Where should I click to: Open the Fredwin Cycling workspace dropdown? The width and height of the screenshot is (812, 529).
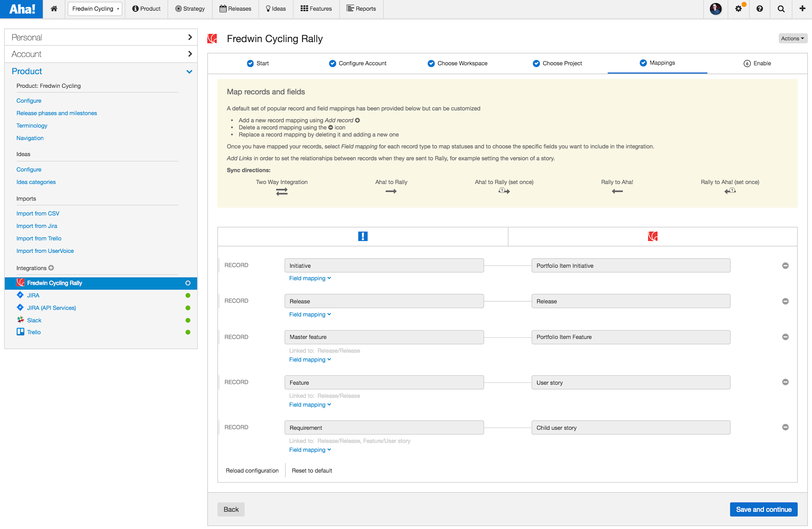(x=95, y=9)
